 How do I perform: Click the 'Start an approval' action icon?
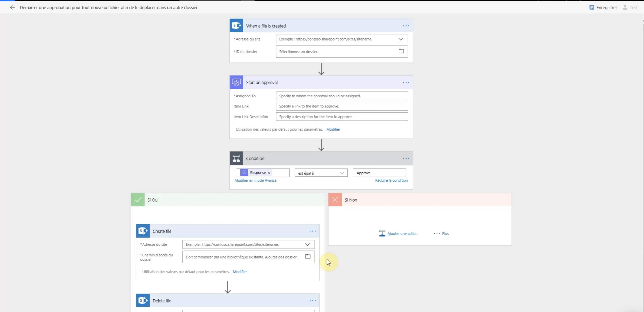tap(236, 82)
